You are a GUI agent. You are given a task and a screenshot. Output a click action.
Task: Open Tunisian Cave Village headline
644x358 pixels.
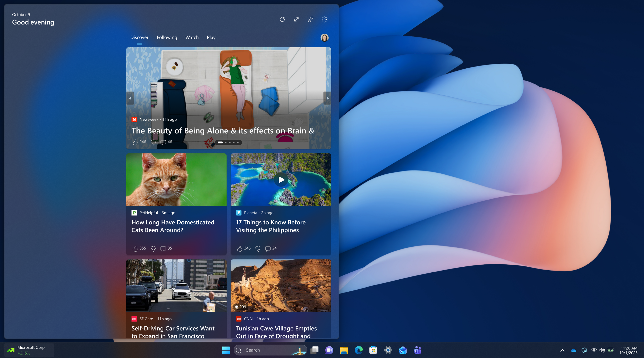click(x=276, y=332)
